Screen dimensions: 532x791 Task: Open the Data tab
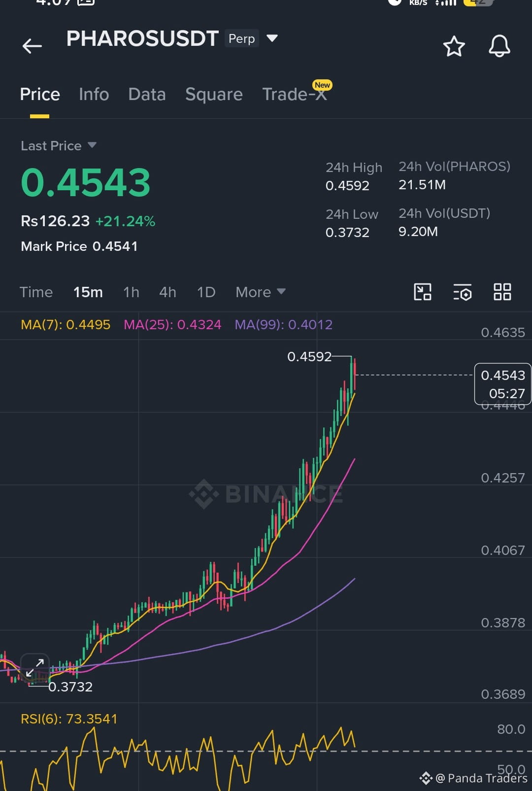click(147, 94)
